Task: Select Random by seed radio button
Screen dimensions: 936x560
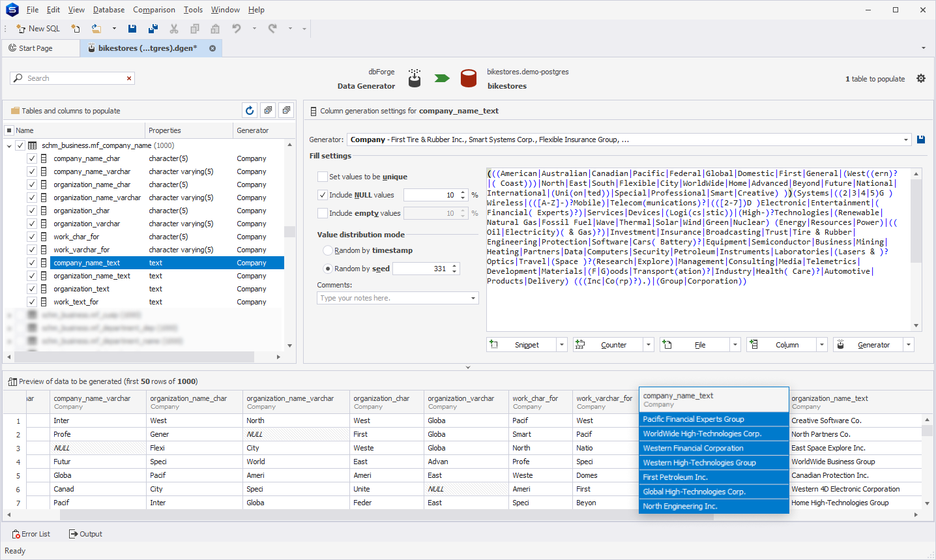Action: tap(328, 269)
